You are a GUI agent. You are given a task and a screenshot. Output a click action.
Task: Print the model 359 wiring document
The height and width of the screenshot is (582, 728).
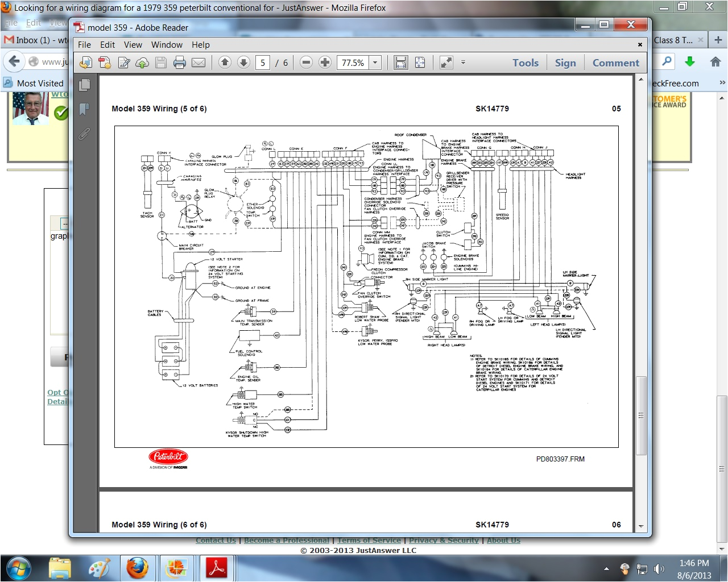[x=180, y=63]
